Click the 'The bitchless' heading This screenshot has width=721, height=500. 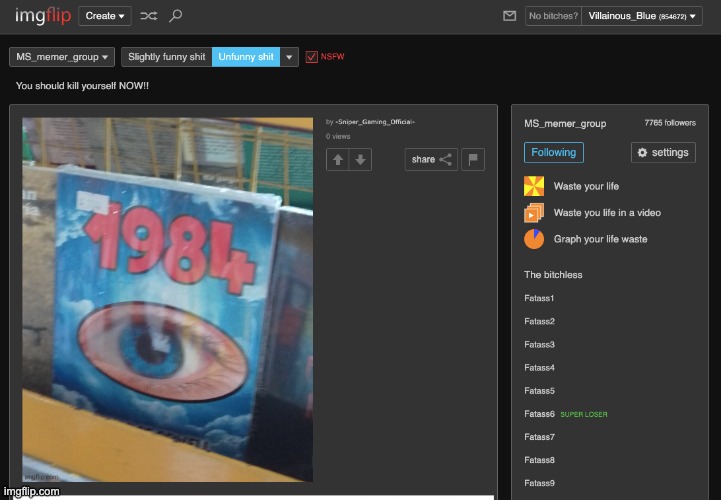[x=553, y=275]
